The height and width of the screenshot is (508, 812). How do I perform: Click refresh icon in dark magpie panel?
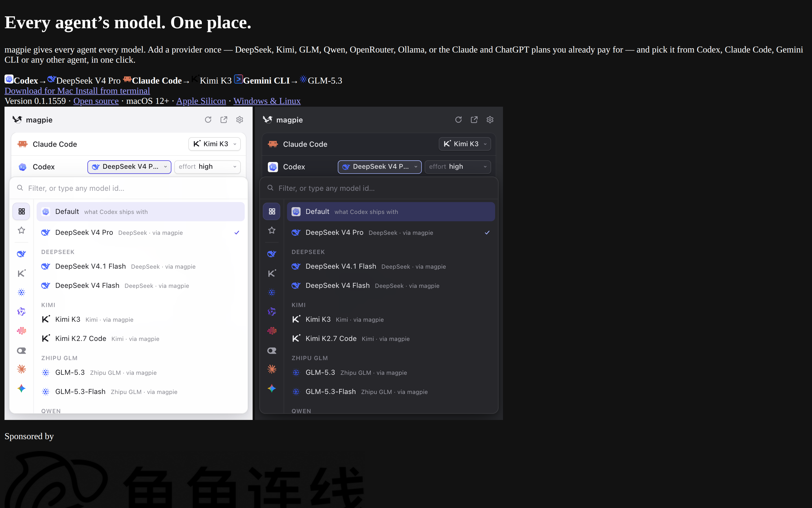[458, 120]
